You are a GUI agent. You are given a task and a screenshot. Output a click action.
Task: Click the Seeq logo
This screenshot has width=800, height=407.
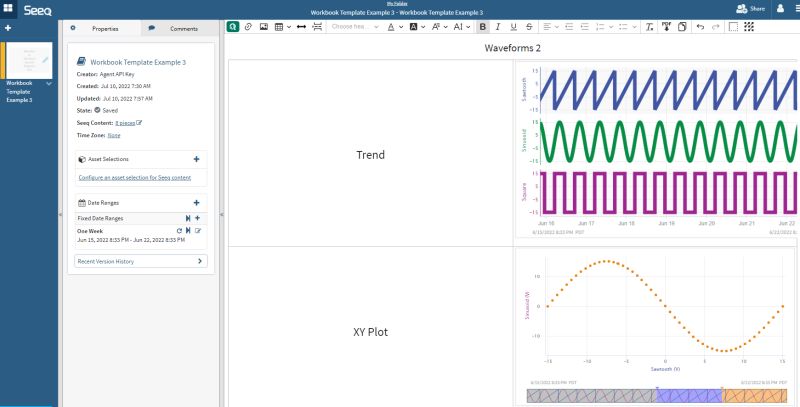tap(38, 10)
